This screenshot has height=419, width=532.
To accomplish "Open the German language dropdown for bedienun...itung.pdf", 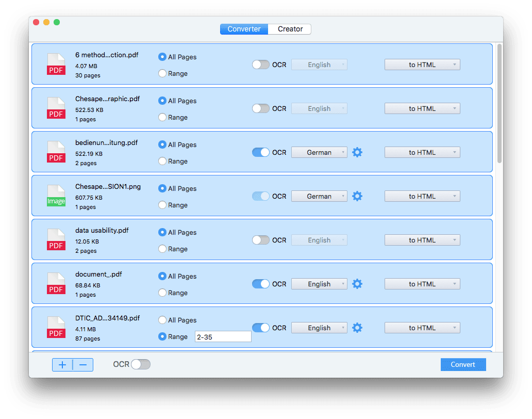I will coord(319,152).
